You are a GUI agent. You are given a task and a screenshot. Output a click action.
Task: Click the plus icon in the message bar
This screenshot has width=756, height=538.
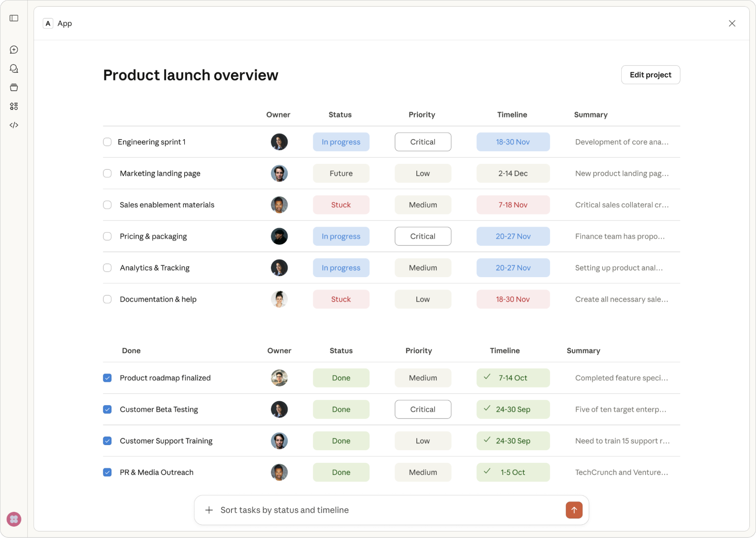(209, 510)
